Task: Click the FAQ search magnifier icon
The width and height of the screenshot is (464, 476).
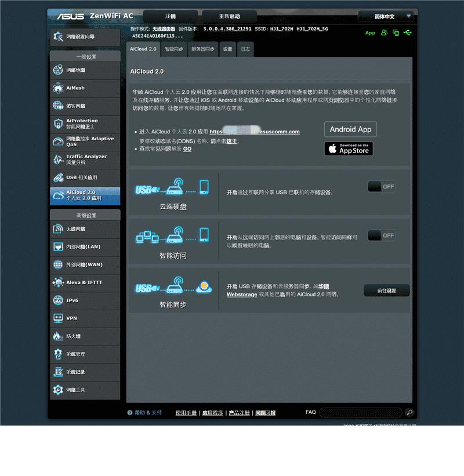Action: tap(409, 412)
